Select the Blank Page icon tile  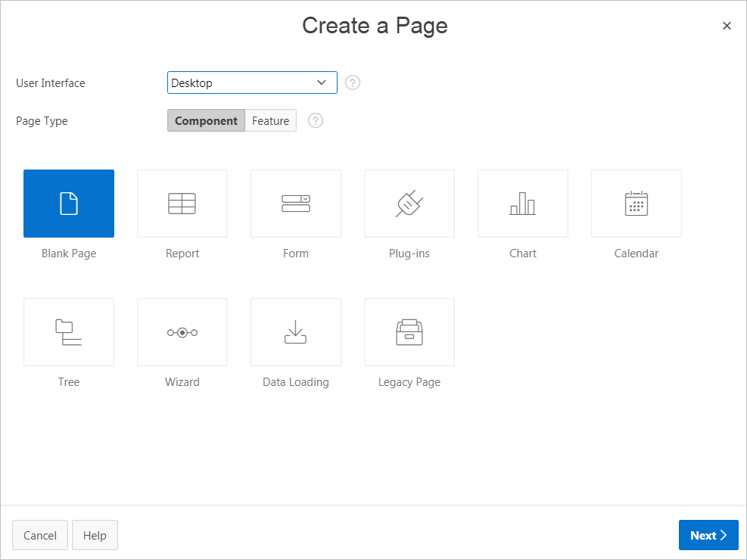click(69, 204)
